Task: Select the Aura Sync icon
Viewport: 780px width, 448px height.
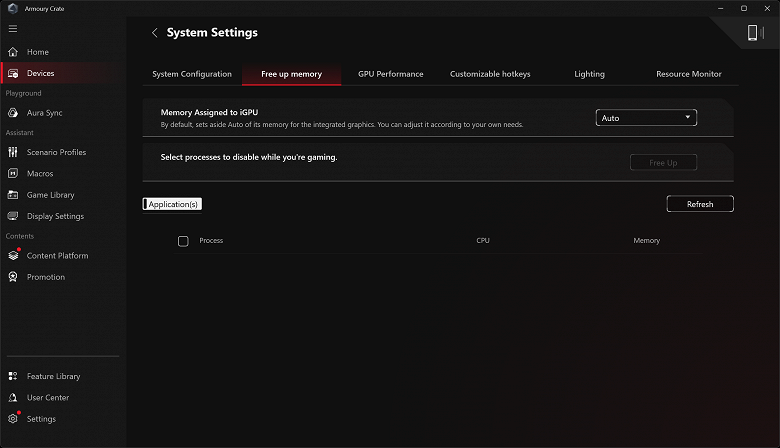Action: click(13, 113)
